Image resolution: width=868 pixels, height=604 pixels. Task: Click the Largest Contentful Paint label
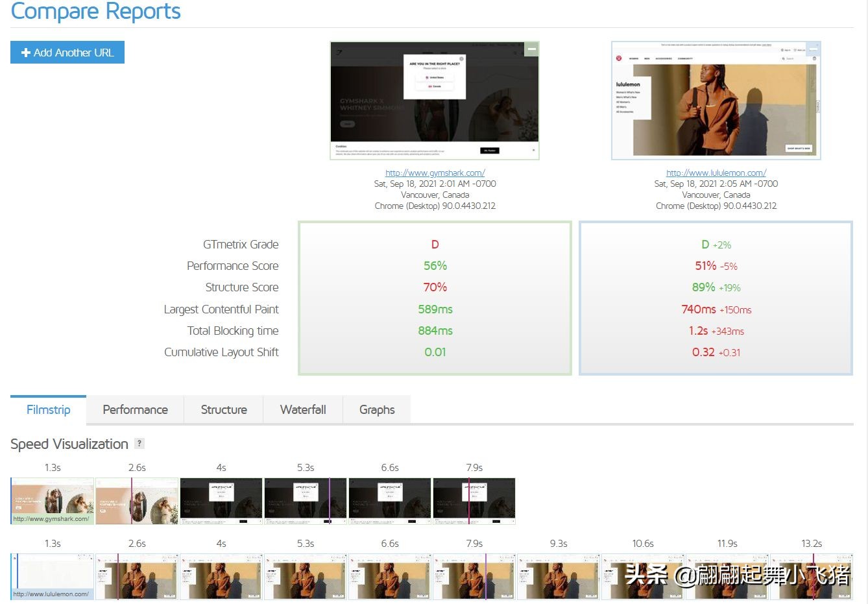221,309
